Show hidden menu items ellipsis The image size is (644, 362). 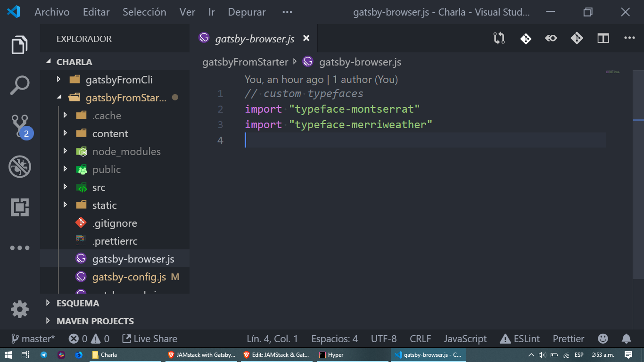coord(287,12)
